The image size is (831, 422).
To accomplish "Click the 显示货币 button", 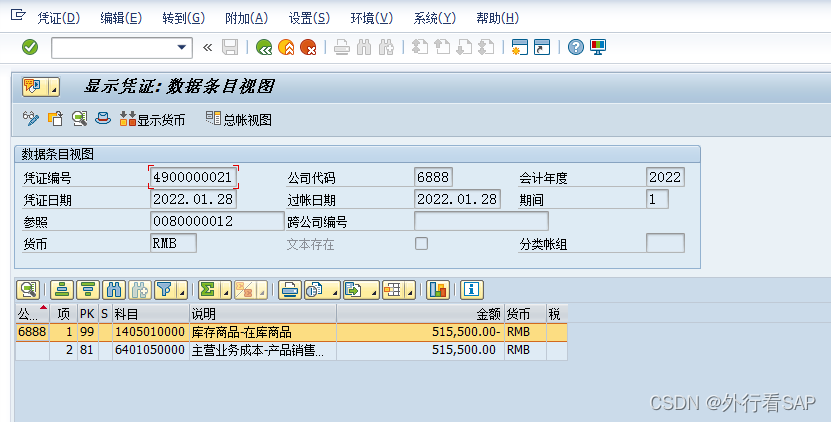I will coord(152,119).
